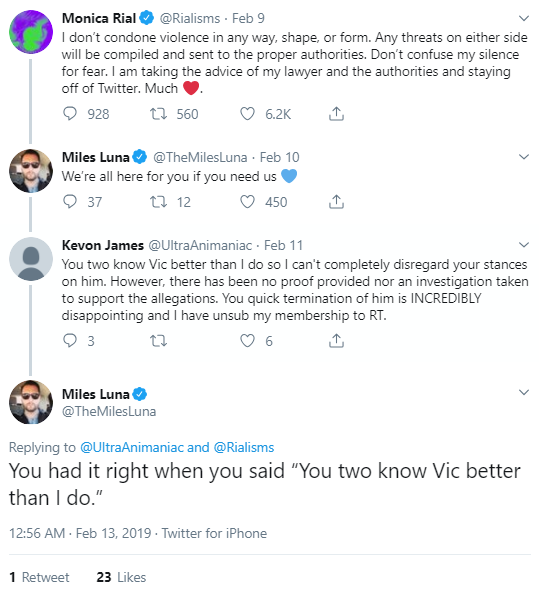
Task: Expand the options chevron on the main Miles Luna tweet
Action: click(524, 392)
